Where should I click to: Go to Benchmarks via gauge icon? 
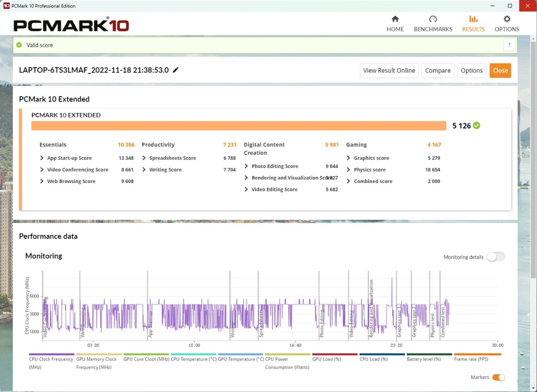[x=433, y=19]
